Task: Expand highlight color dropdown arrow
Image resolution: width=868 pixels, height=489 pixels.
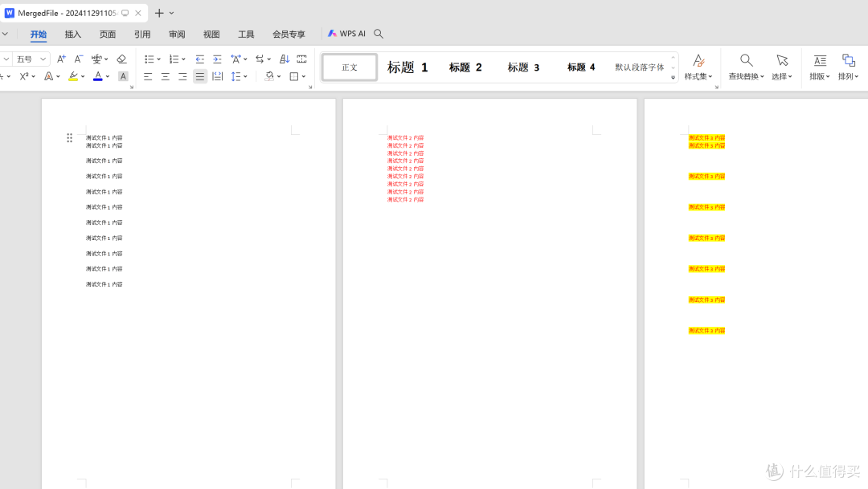Action: [x=83, y=77]
